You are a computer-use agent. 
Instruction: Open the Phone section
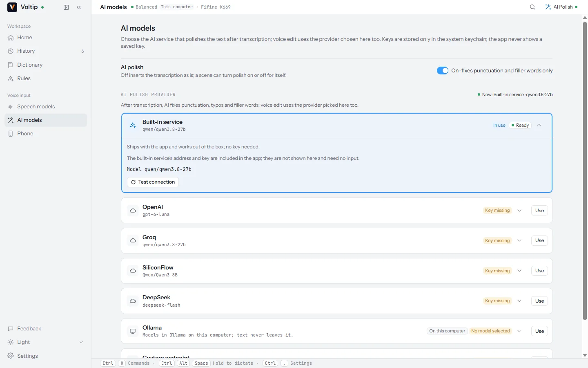pyautogui.click(x=46, y=134)
